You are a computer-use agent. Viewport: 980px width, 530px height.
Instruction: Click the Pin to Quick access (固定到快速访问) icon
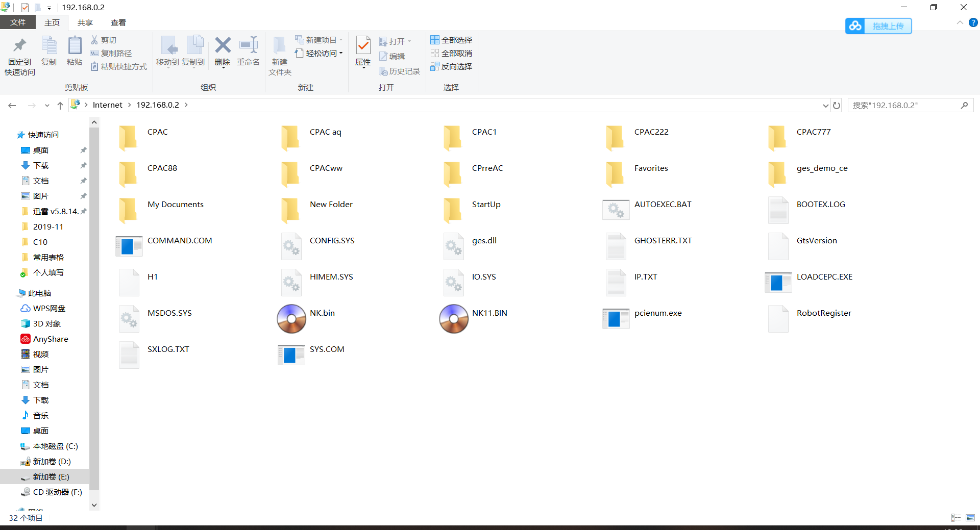tap(20, 46)
